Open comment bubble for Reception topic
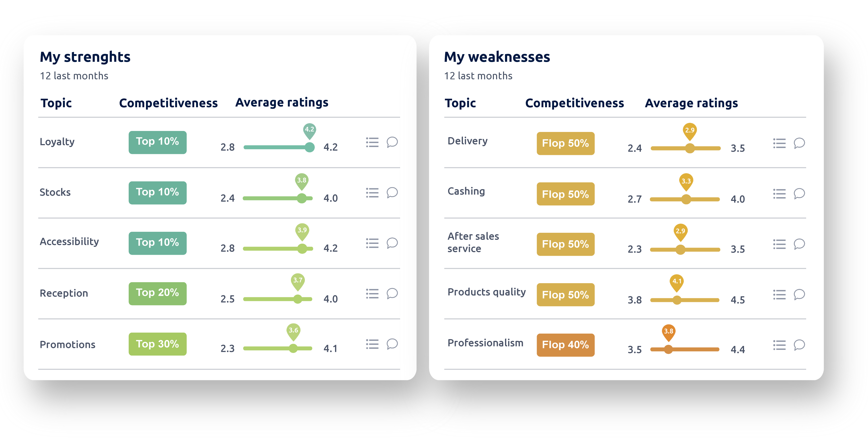Image resolution: width=868 pixels, height=447 pixels. tap(392, 294)
